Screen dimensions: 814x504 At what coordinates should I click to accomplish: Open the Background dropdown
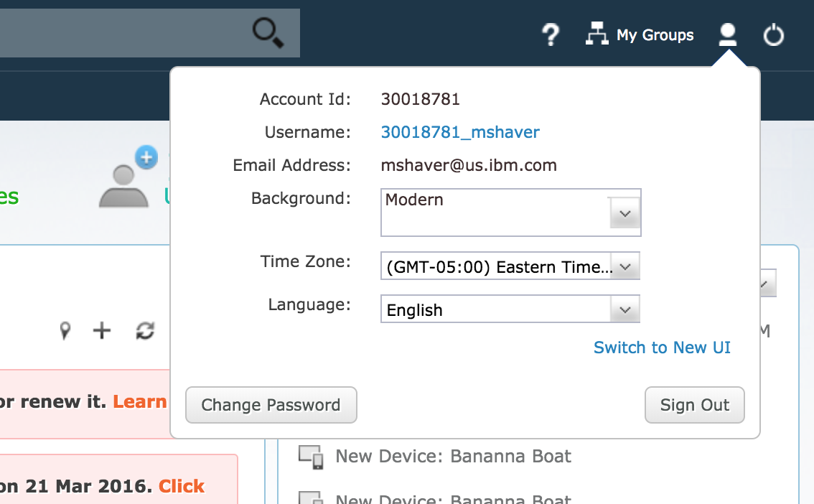pyautogui.click(x=624, y=212)
